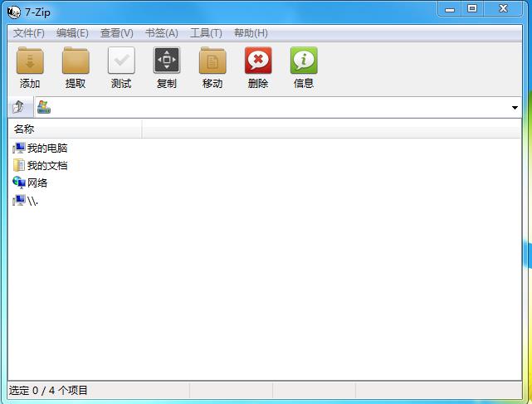
Task: Select the \\. entry text
Action: coord(32,201)
